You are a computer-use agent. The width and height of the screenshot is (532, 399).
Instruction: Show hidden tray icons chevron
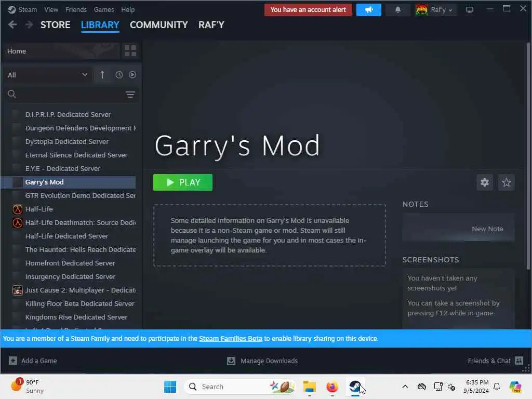[x=405, y=387]
